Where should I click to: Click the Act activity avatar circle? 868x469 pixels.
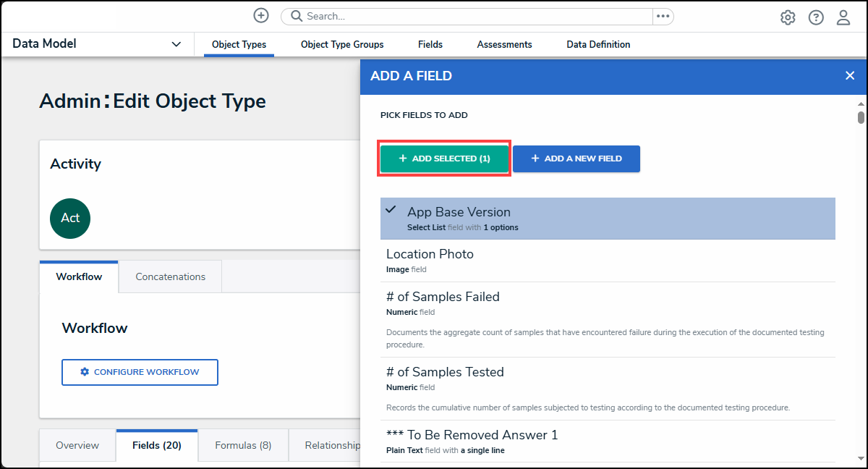coord(70,218)
